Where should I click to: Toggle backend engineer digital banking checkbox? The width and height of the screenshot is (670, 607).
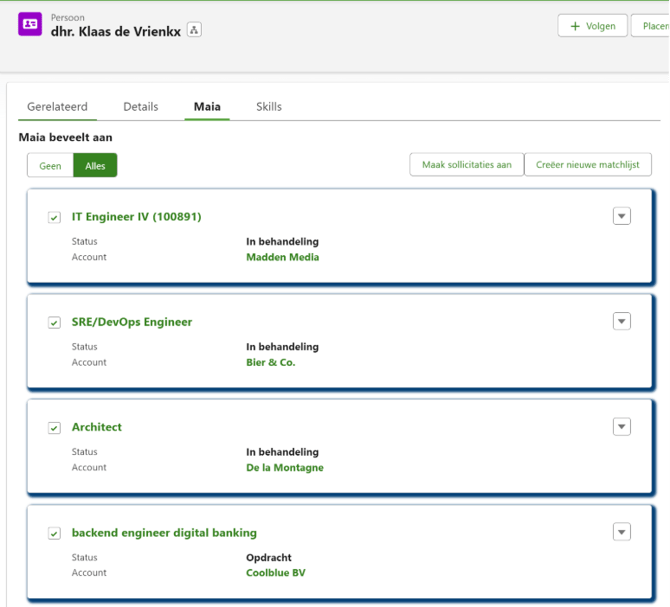click(x=54, y=534)
